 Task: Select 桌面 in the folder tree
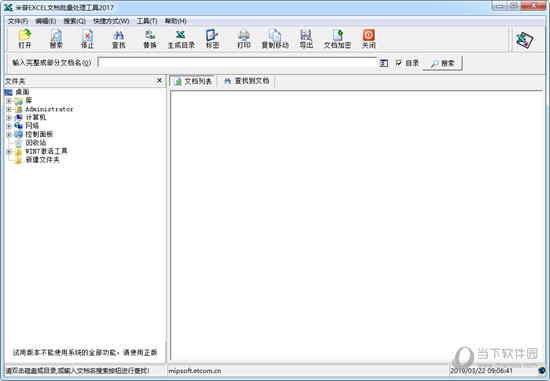pyautogui.click(x=22, y=92)
